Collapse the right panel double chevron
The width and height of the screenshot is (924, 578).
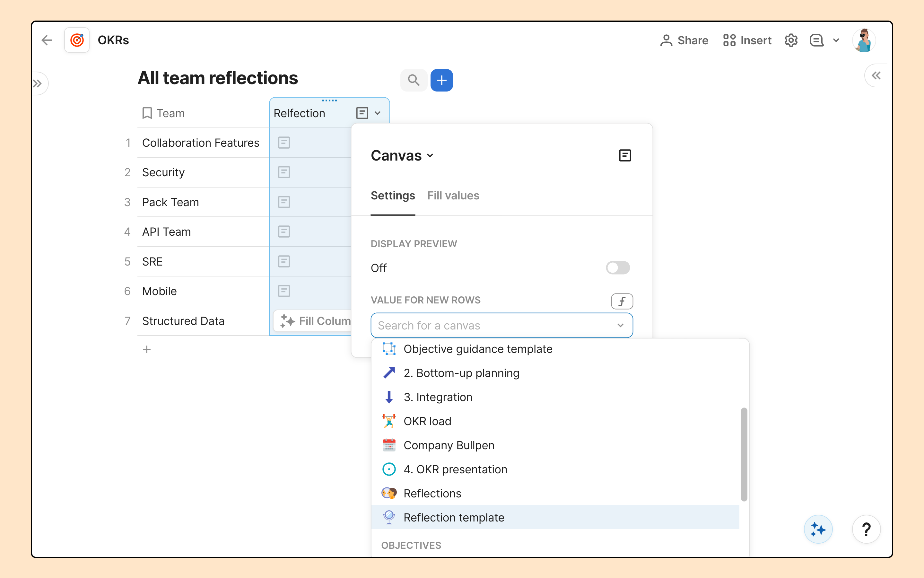(876, 75)
